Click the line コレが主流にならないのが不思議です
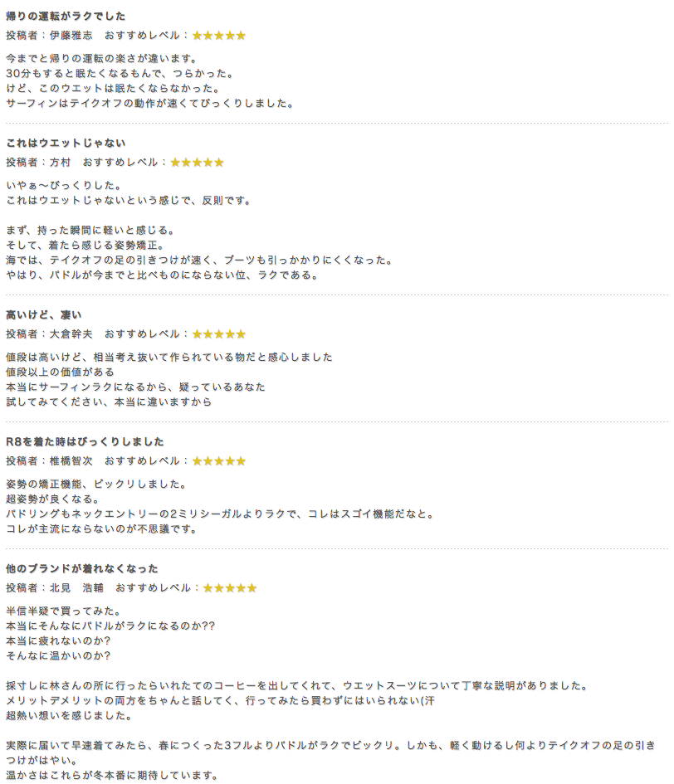This screenshot has width=674, height=784. point(101,529)
